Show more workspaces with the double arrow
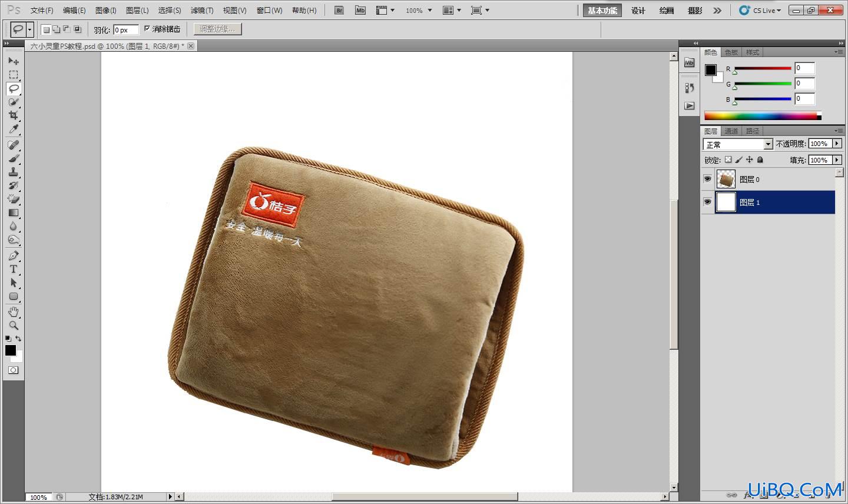Viewport: 848px width, 504px height. click(x=717, y=11)
